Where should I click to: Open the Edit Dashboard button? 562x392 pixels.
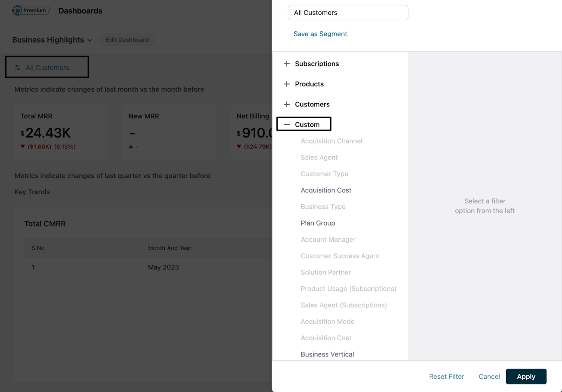coord(127,40)
